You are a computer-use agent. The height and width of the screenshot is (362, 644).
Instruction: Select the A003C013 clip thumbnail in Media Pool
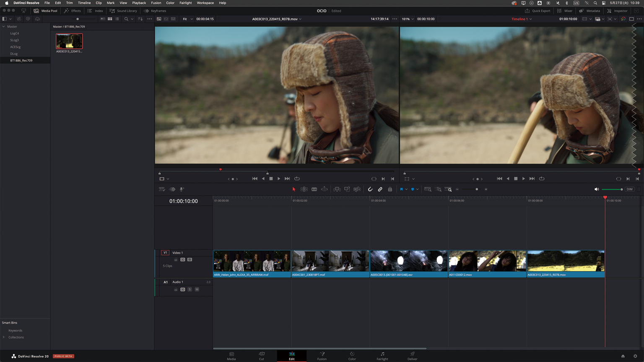(69, 41)
